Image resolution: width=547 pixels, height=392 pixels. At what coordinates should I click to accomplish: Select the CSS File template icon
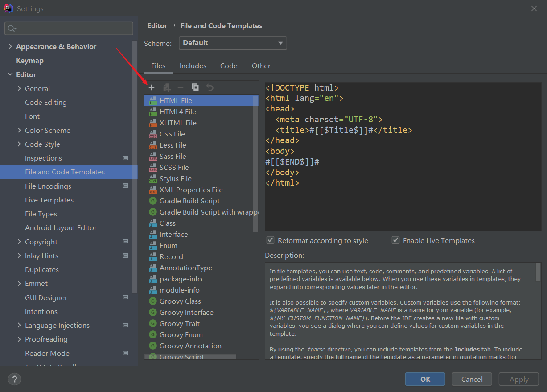coord(153,134)
